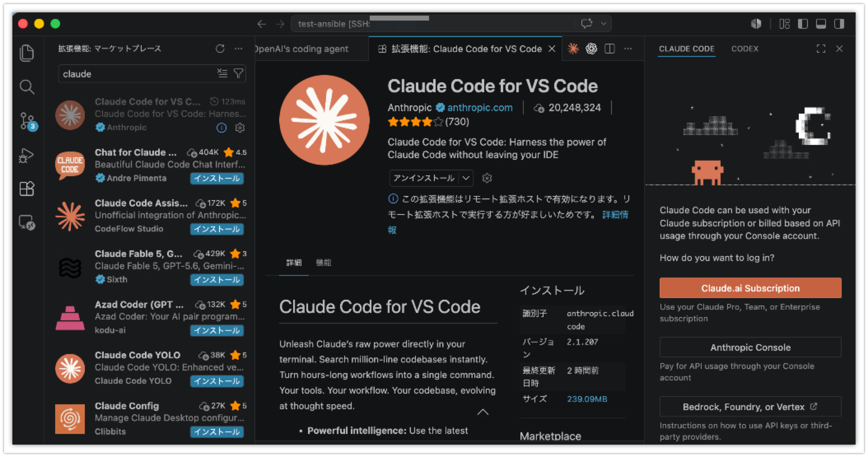
Task: Expand the uninstall dropdown arrow
Action: 466,178
